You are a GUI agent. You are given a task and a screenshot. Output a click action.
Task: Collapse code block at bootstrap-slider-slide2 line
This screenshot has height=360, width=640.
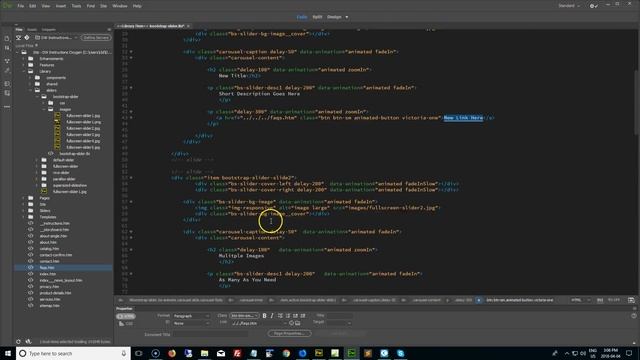pos(131,178)
